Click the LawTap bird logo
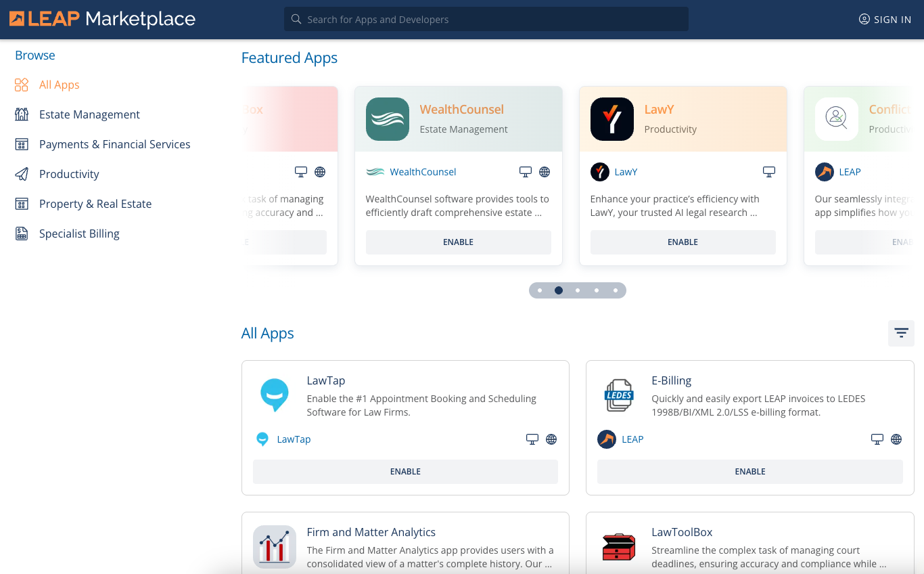This screenshot has width=924, height=574. (x=275, y=395)
